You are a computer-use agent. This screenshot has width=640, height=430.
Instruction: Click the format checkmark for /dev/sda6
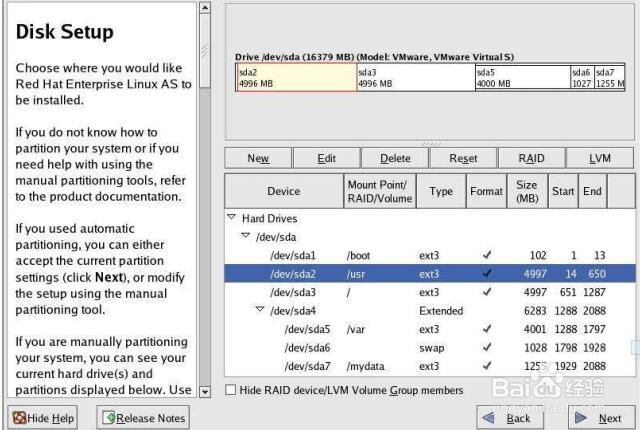pos(487,348)
